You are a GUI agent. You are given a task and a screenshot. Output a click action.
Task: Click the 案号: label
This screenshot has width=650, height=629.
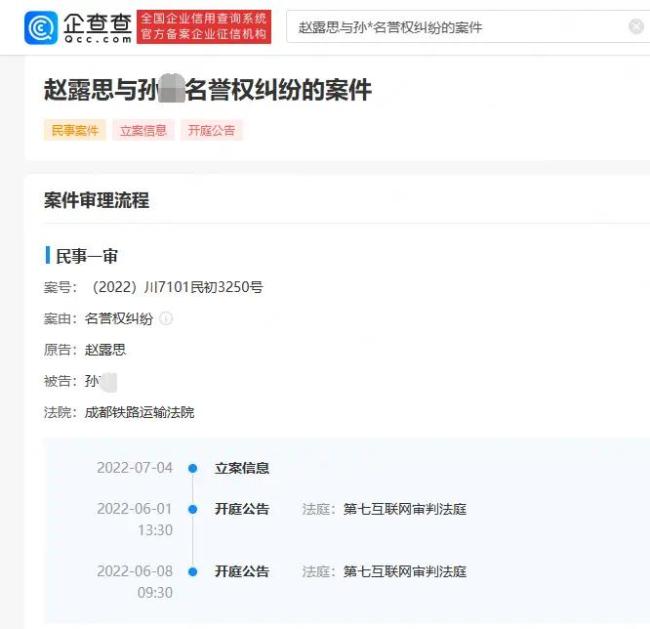pos(61,287)
